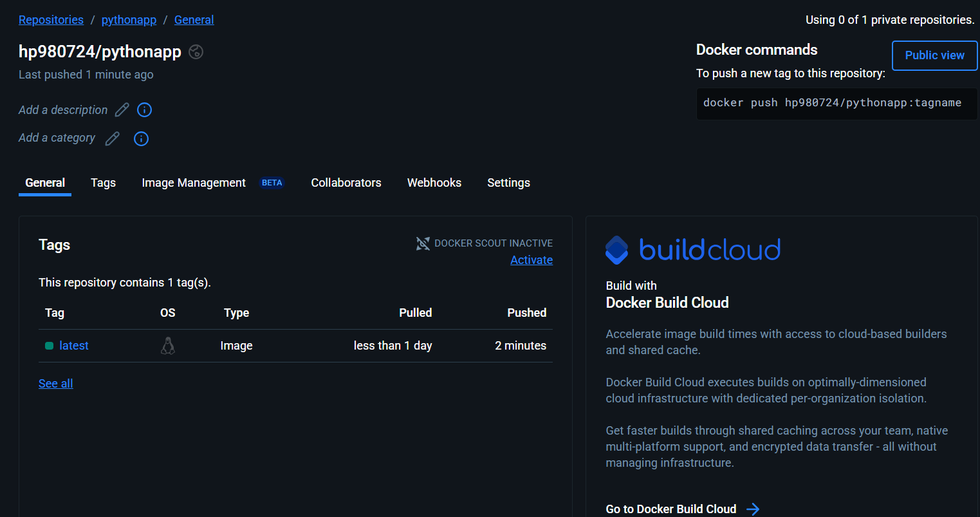Open the Tags tab
The image size is (980, 517).
[103, 183]
